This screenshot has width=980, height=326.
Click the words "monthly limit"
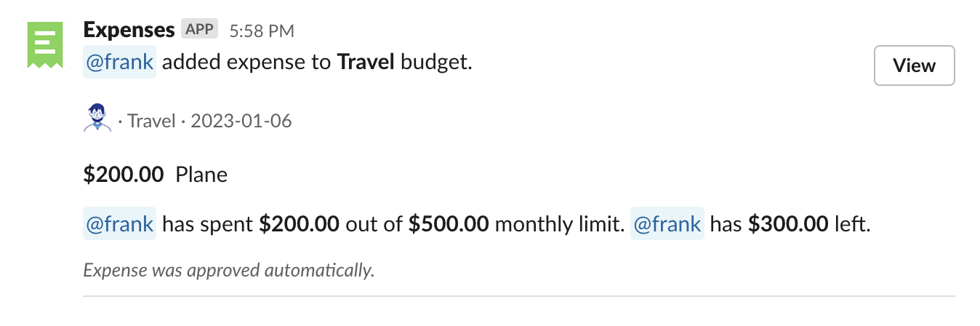pyautogui.click(x=559, y=224)
